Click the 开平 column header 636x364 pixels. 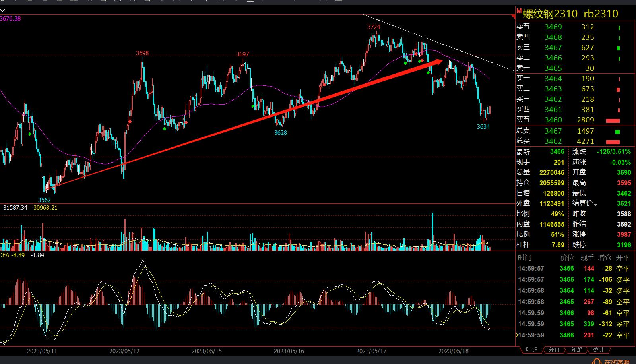(623, 258)
